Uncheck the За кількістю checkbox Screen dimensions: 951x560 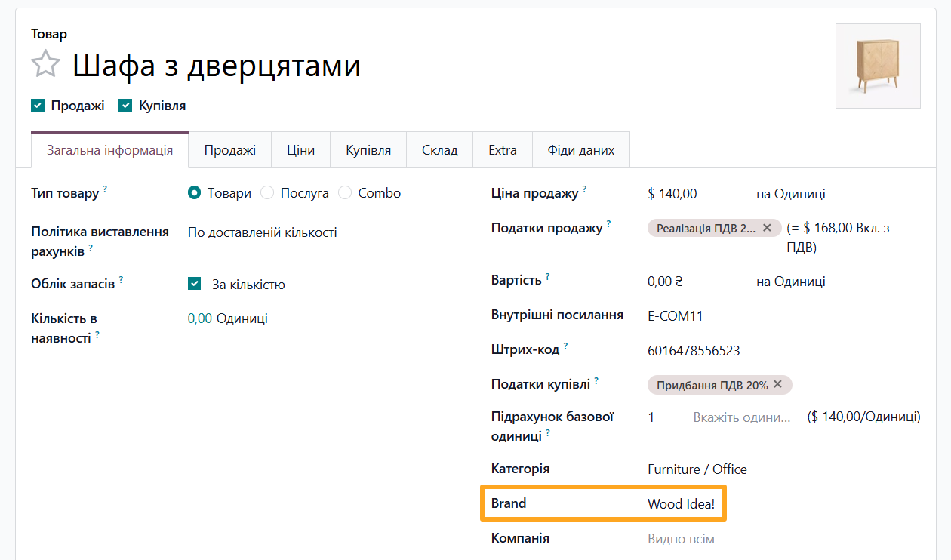(195, 285)
